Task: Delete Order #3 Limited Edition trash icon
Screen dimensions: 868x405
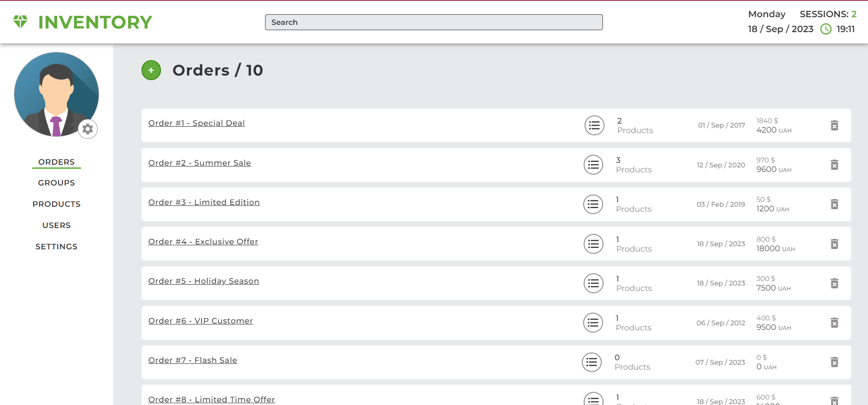Action: [x=835, y=204]
